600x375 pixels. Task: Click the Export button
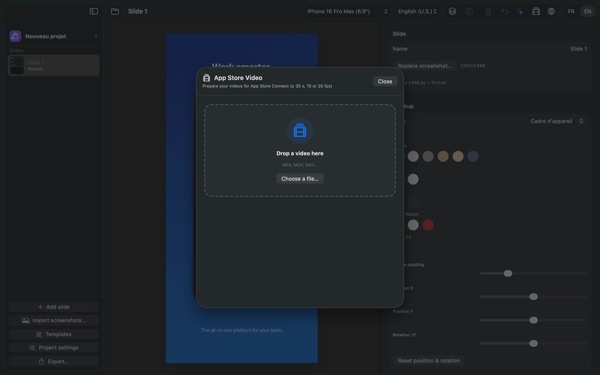point(54,361)
